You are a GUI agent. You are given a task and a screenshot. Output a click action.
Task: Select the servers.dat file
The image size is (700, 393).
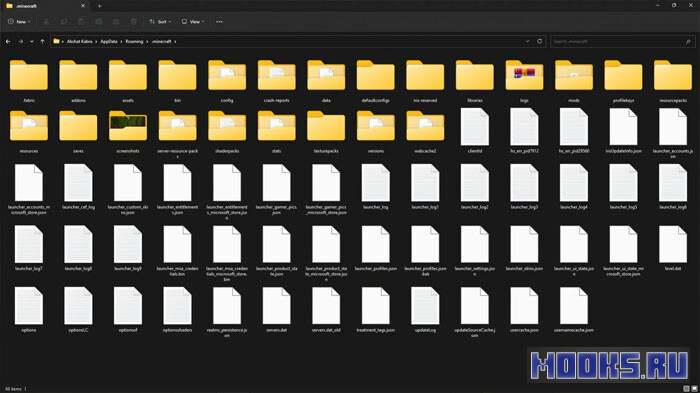[x=276, y=309]
